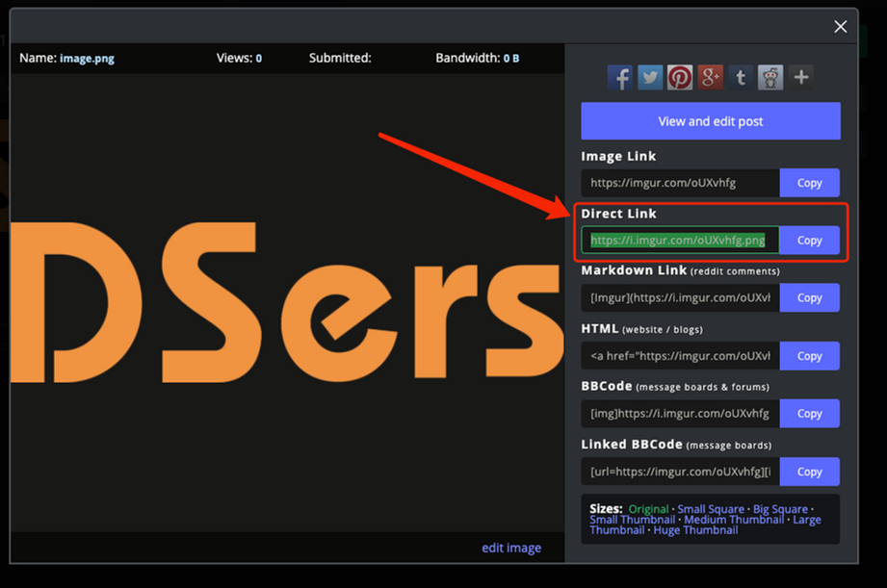Click the Submitted: label
Image resolution: width=887 pixels, height=588 pixels.
pos(340,58)
